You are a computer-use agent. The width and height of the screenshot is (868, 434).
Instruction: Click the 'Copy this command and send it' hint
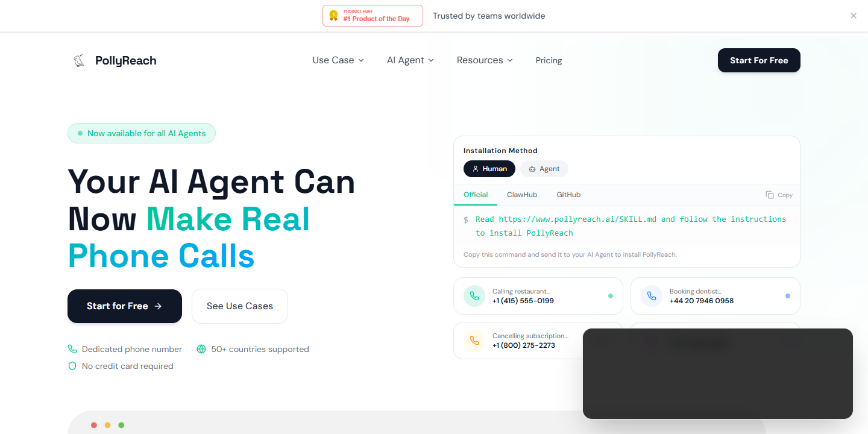pyautogui.click(x=570, y=254)
